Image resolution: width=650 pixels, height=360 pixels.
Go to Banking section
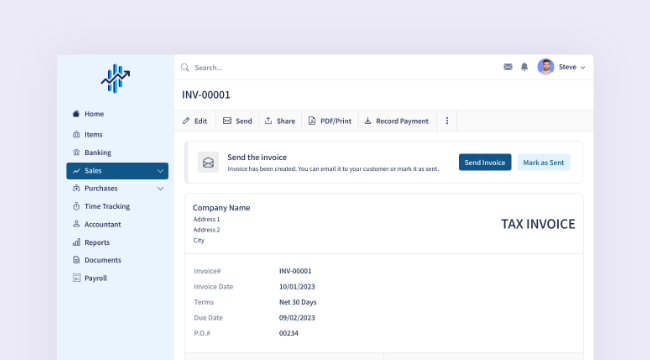pyautogui.click(x=98, y=153)
